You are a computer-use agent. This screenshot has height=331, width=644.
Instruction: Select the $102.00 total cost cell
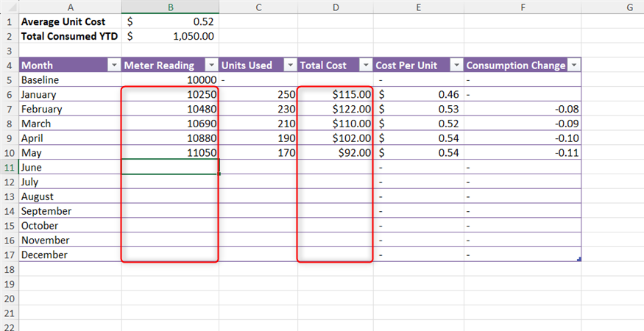pyautogui.click(x=336, y=138)
